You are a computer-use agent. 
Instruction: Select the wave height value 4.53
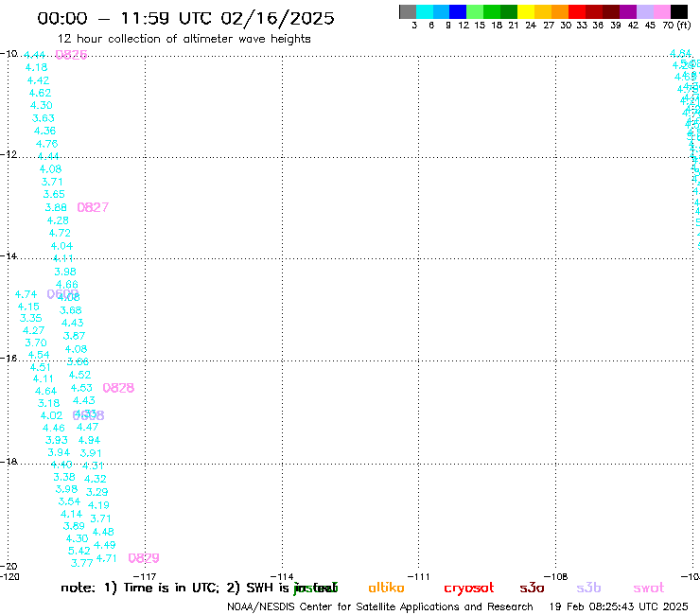pyautogui.click(x=81, y=388)
